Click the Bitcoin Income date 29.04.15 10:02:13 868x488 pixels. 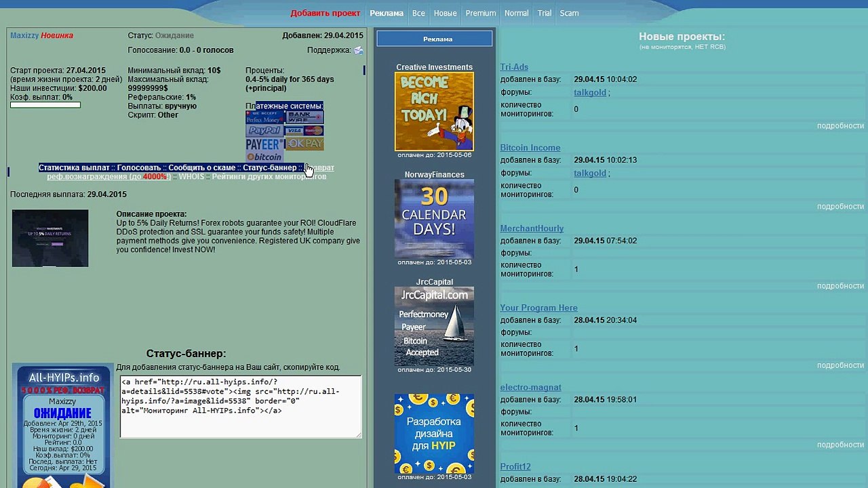(x=606, y=160)
